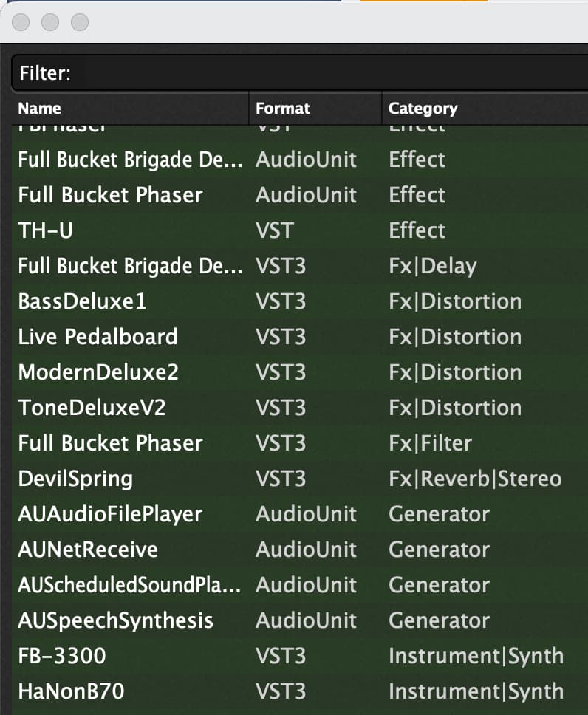Select Live Pedalboard plugin entry
Viewport: 588px width, 715px height.
[x=300, y=337]
